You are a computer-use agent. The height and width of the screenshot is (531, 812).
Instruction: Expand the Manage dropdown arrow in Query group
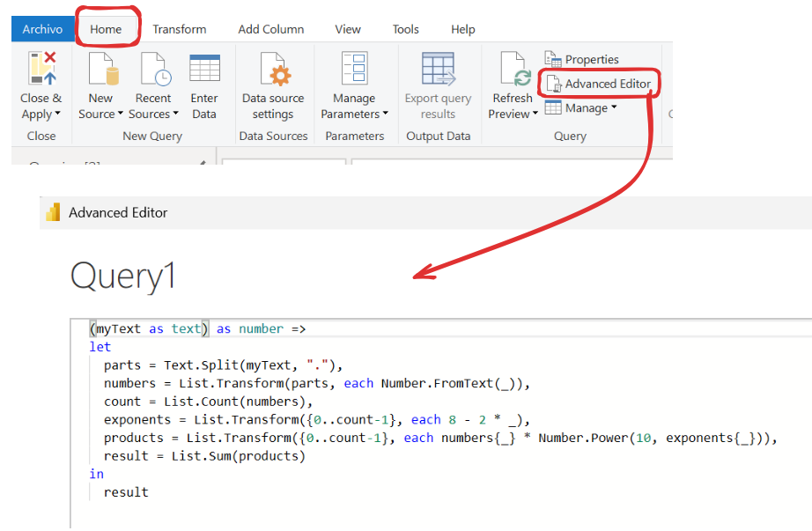tap(614, 107)
